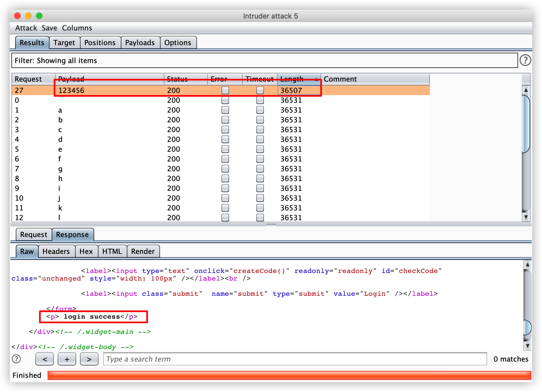Go to next search match with the > button

[x=89, y=359]
